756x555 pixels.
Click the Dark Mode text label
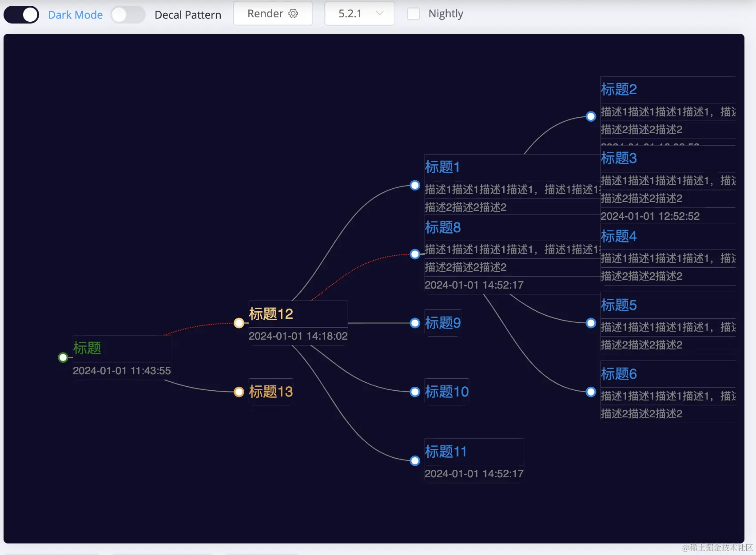pos(75,14)
